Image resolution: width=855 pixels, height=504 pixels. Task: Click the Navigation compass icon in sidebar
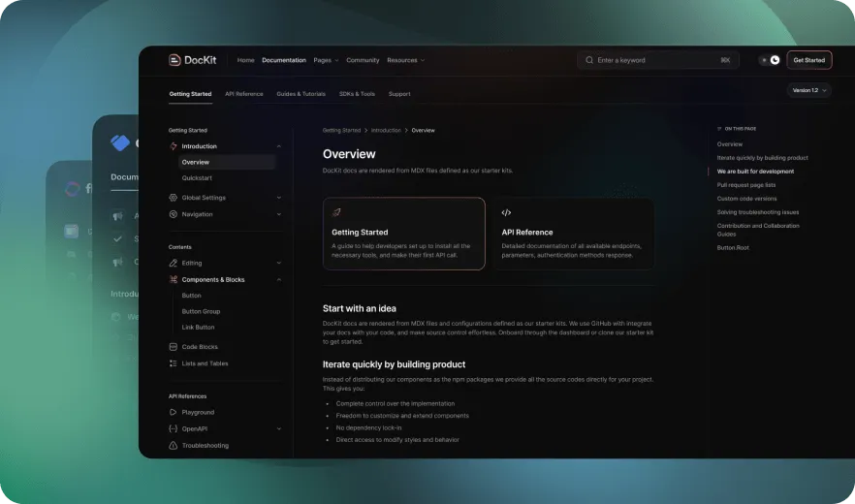(174, 214)
